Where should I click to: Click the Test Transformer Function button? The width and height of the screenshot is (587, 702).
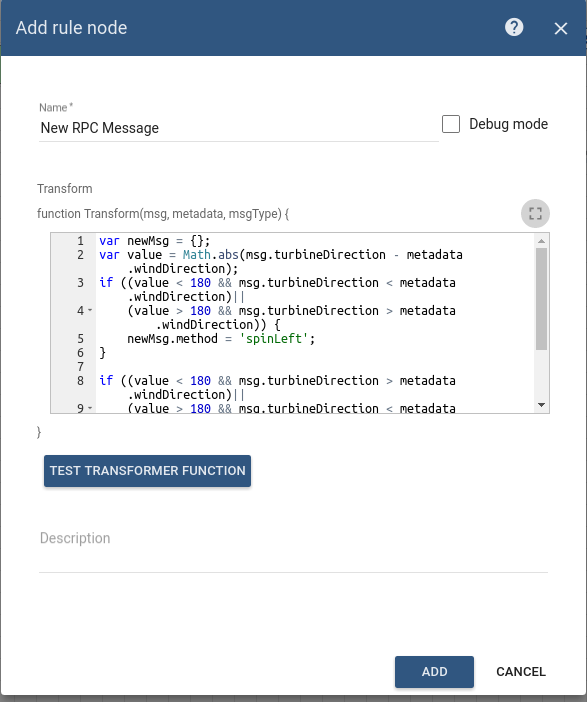point(147,471)
